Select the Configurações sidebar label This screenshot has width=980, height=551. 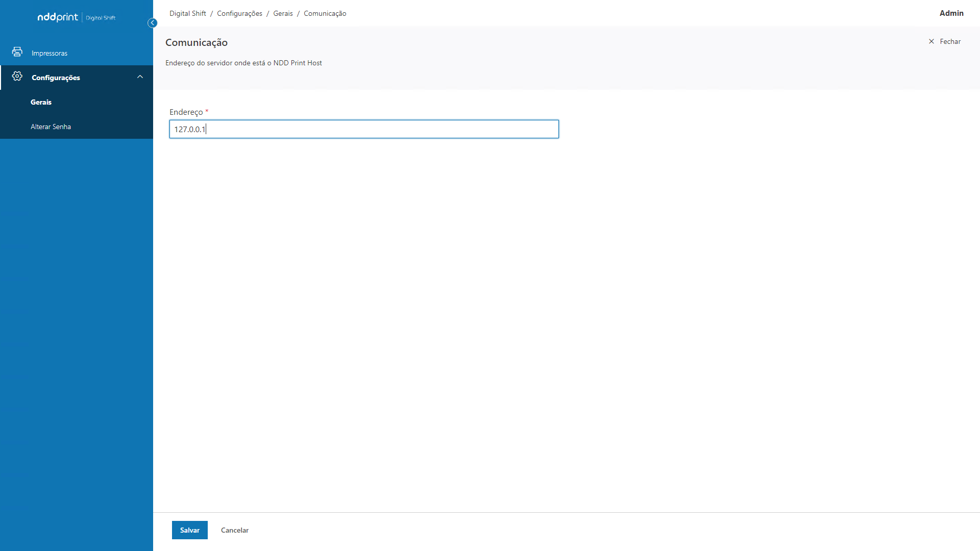56,78
